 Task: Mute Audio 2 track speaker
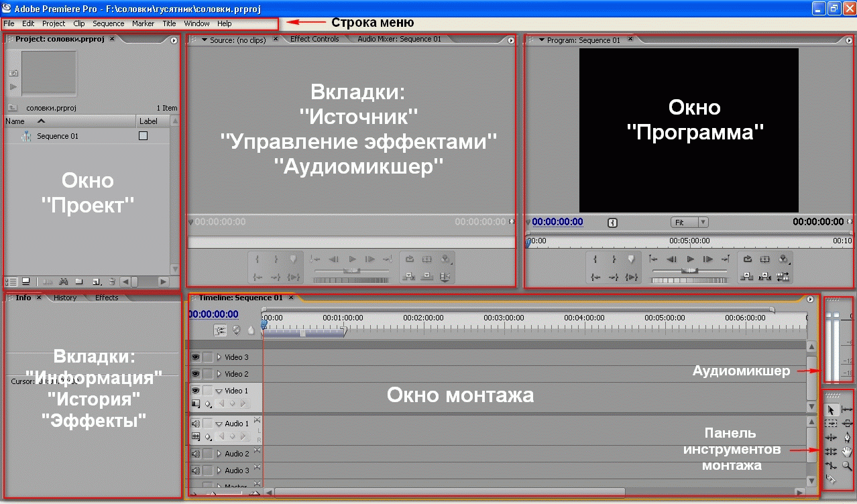pyautogui.click(x=196, y=454)
